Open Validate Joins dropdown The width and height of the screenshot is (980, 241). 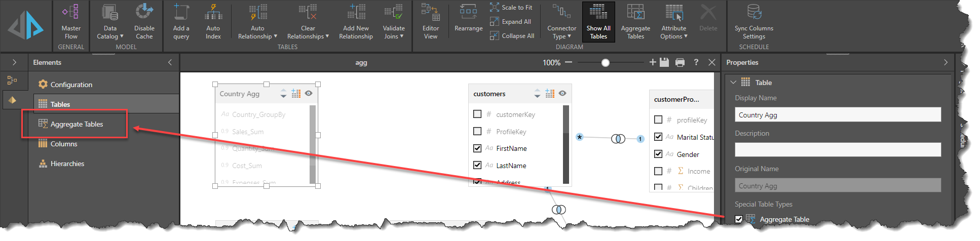pyautogui.click(x=394, y=22)
